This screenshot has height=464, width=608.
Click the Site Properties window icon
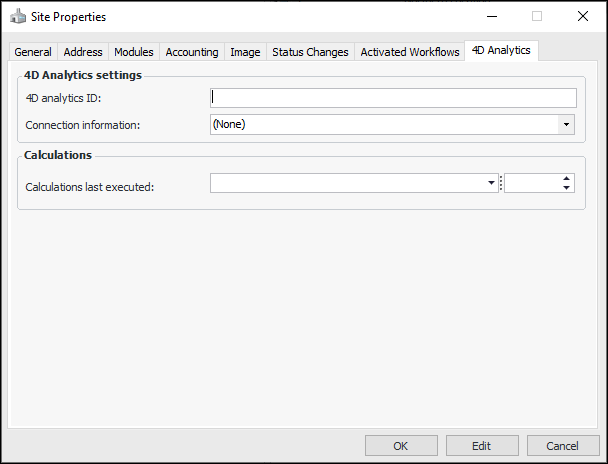17,17
